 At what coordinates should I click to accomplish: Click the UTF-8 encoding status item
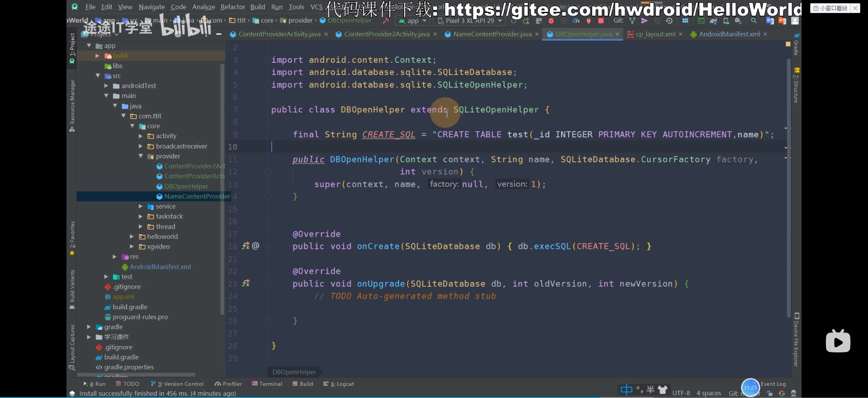pos(681,393)
